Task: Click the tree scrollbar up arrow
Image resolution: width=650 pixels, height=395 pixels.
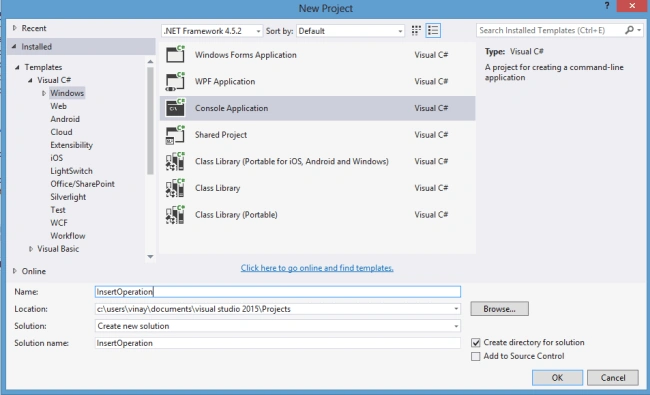Action: [x=150, y=62]
